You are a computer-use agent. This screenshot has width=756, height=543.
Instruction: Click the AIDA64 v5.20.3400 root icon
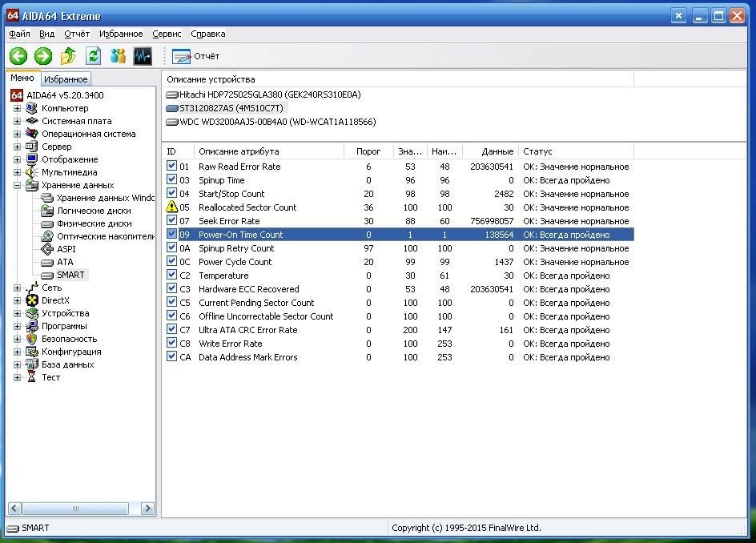pos(17,95)
